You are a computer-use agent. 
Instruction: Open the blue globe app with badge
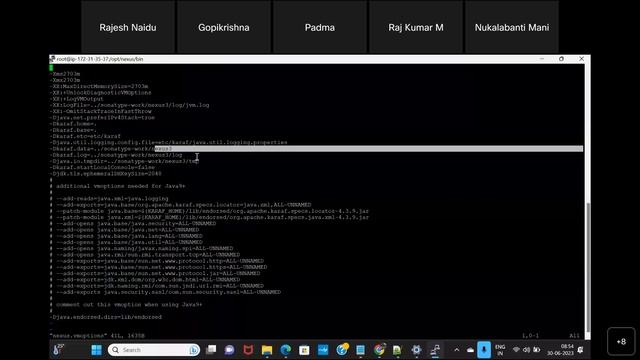[x=342, y=350]
